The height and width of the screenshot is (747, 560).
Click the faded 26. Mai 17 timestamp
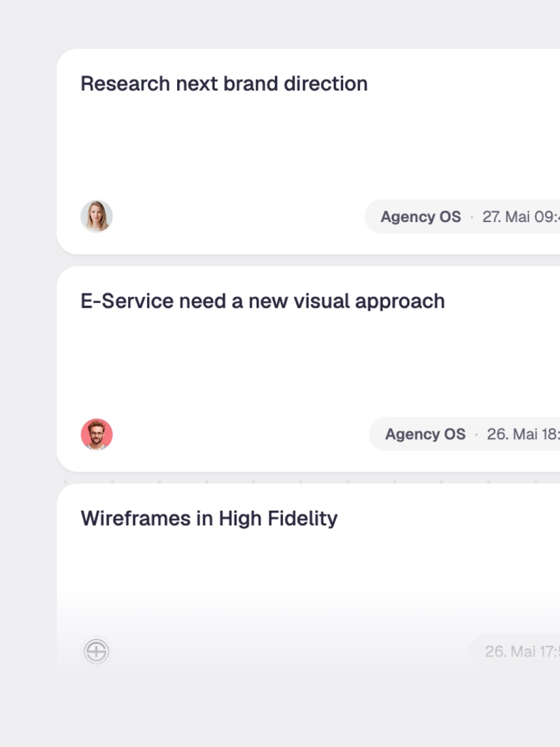522,651
